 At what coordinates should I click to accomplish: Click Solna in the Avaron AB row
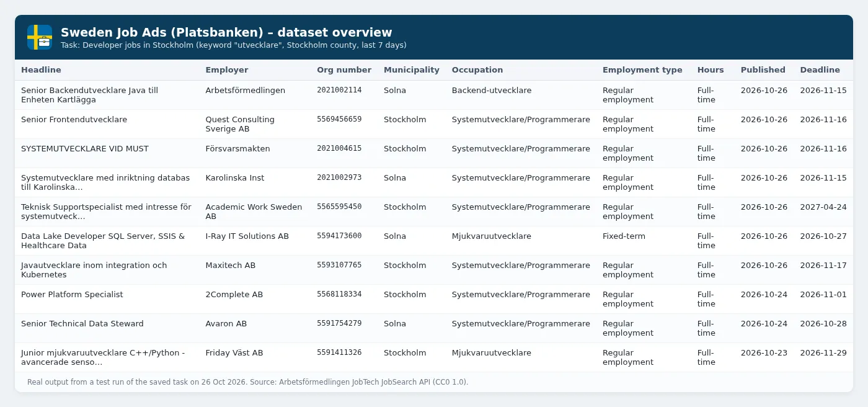pos(395,324)
